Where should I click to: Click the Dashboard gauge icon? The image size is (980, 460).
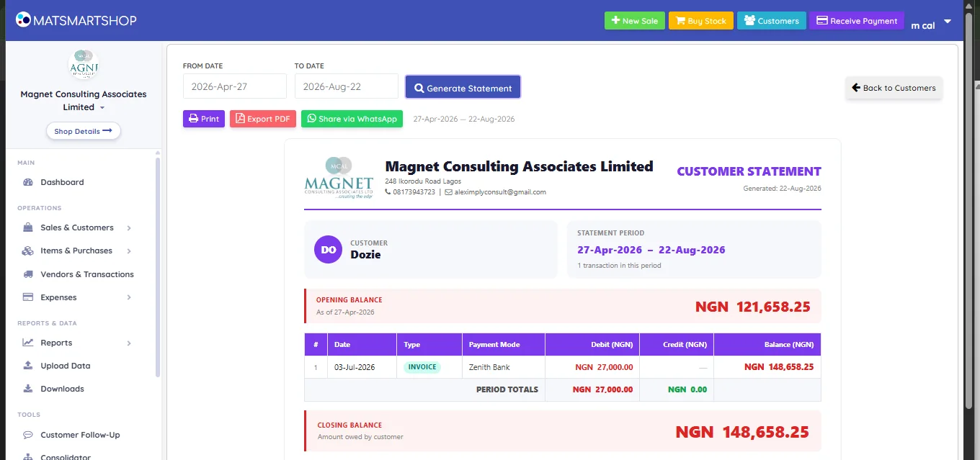click(28, 182)
